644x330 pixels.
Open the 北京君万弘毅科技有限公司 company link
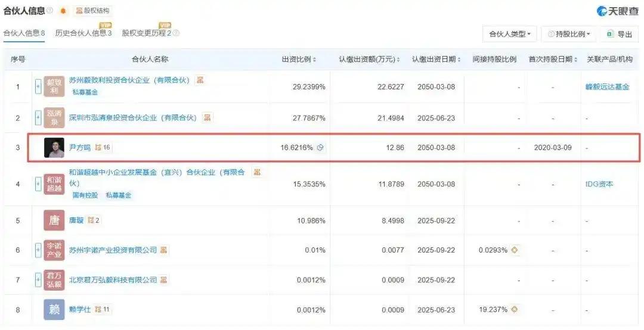(x=113, y=280)
